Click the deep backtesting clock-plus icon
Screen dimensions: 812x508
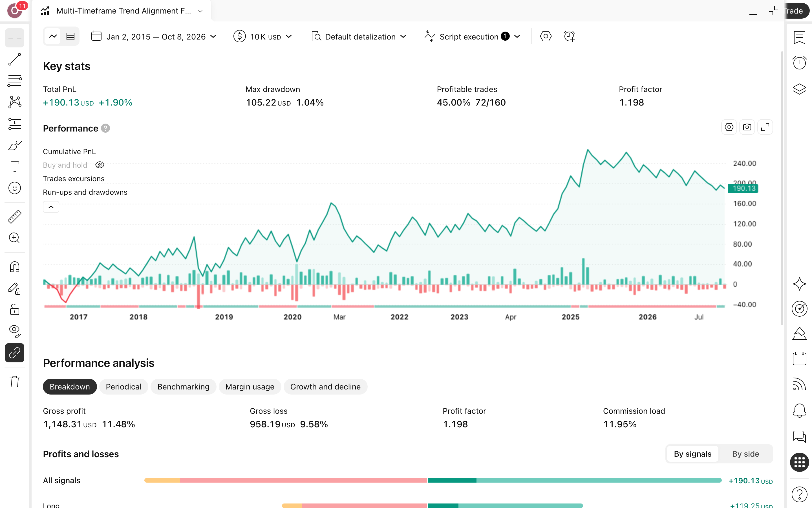[x=570, y=36]
